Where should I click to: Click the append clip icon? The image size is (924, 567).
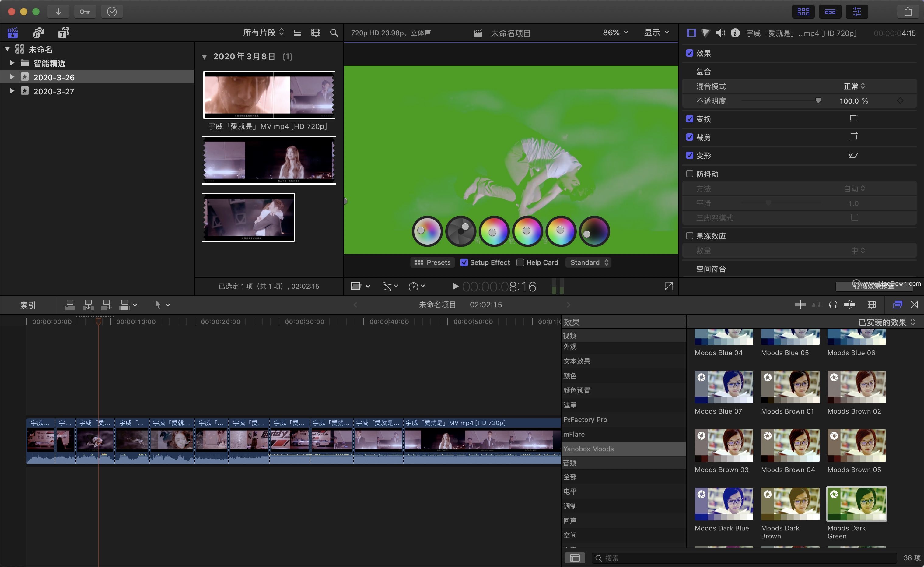coord(106,305)
